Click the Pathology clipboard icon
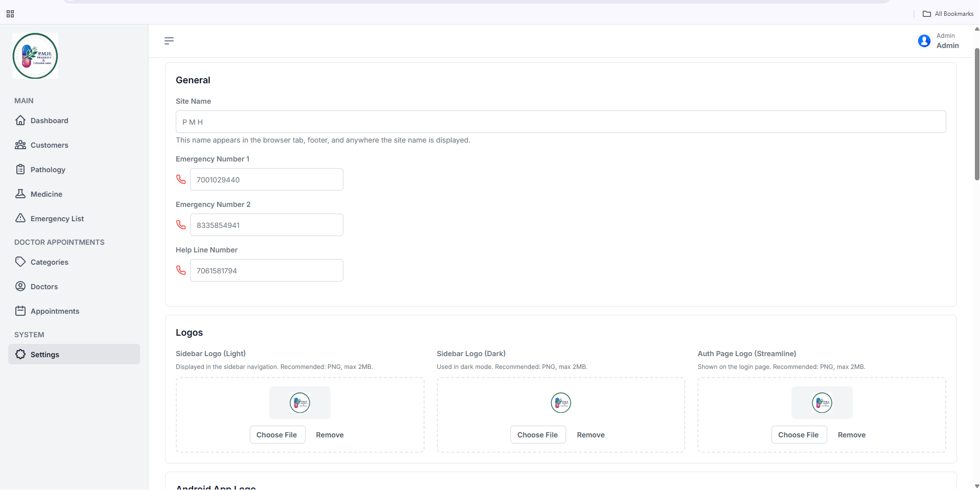The image size is (980, 490). (x=20, y=169)
